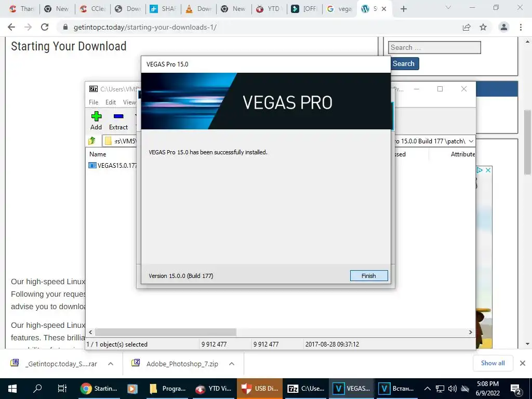This screenshot has height=399, width=532.
Task: Open Adobe_Photoshop_7.zip download item
Action: pos(175,364)
